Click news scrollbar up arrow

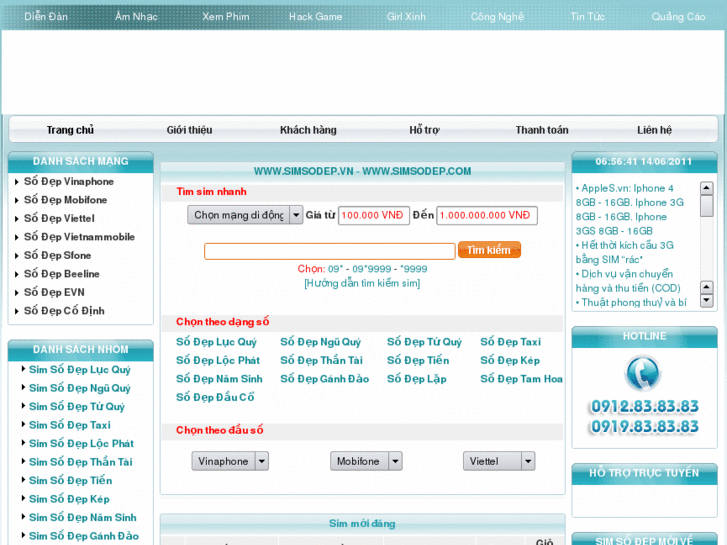[x=707, y=188]
